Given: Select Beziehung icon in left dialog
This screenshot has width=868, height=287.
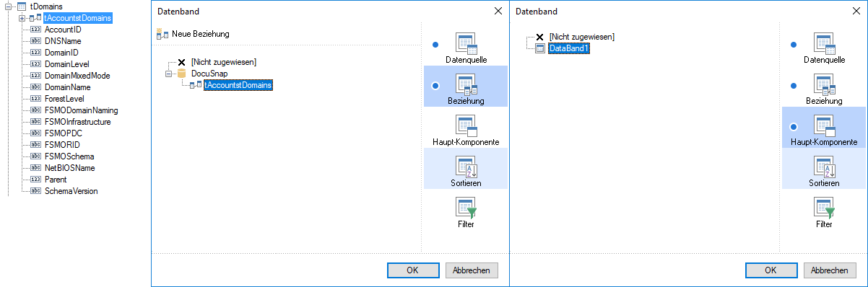Looking at the screenshot, I should [x=466, y=85].
